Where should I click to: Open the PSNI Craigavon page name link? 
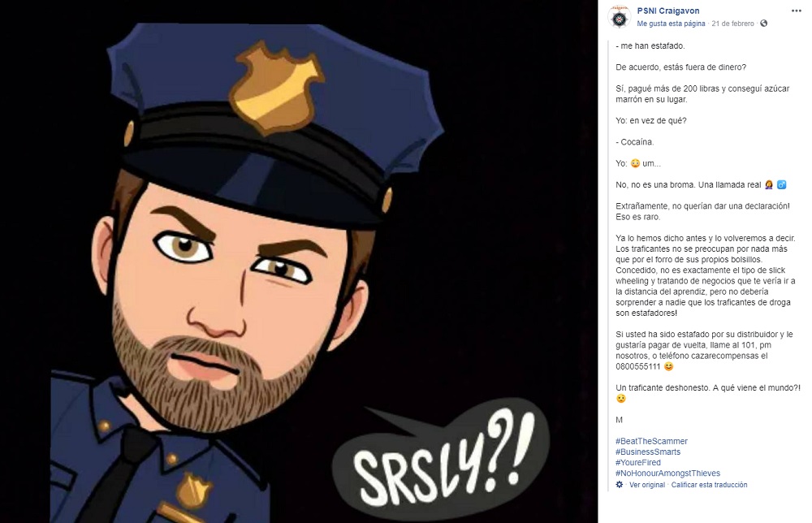tap(668, 11)
